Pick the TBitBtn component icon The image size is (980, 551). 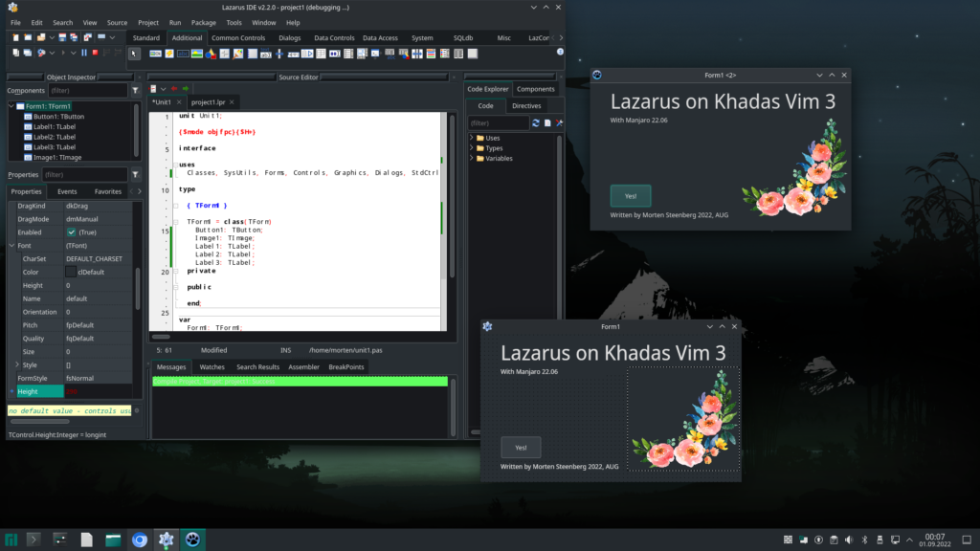(x=156, y=54)
